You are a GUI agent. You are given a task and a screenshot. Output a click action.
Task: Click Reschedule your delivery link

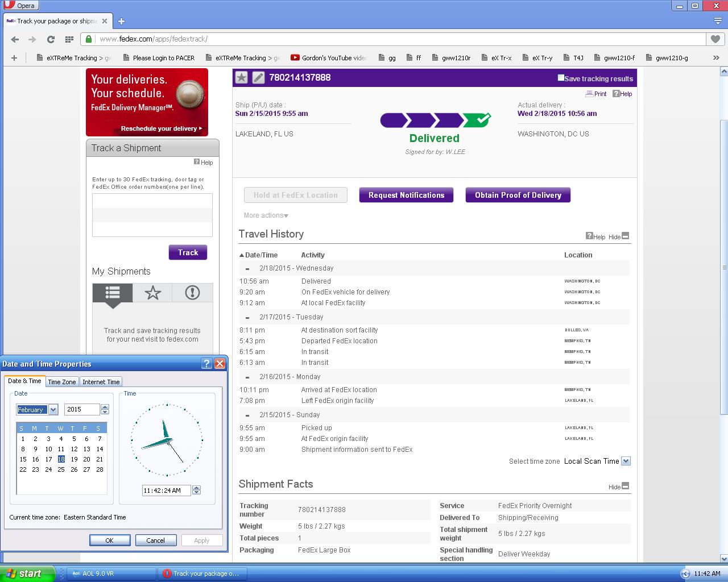tap(162, 128)
